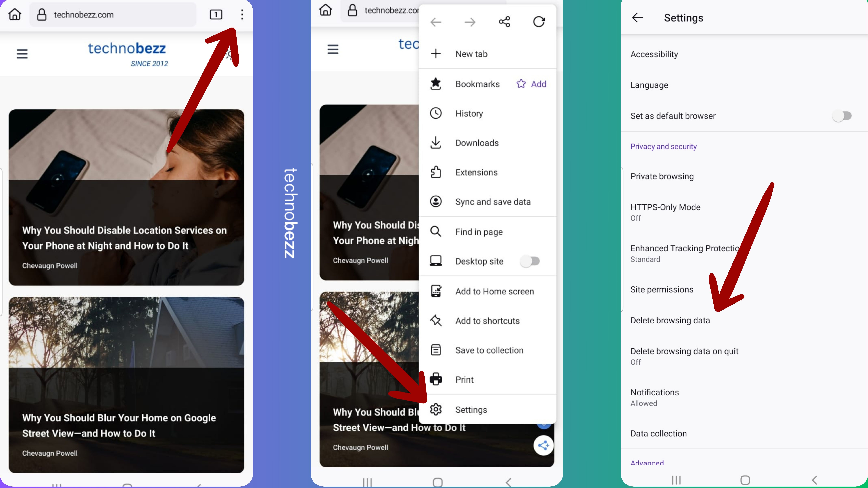Select New tab in the menu

[487, 54]
